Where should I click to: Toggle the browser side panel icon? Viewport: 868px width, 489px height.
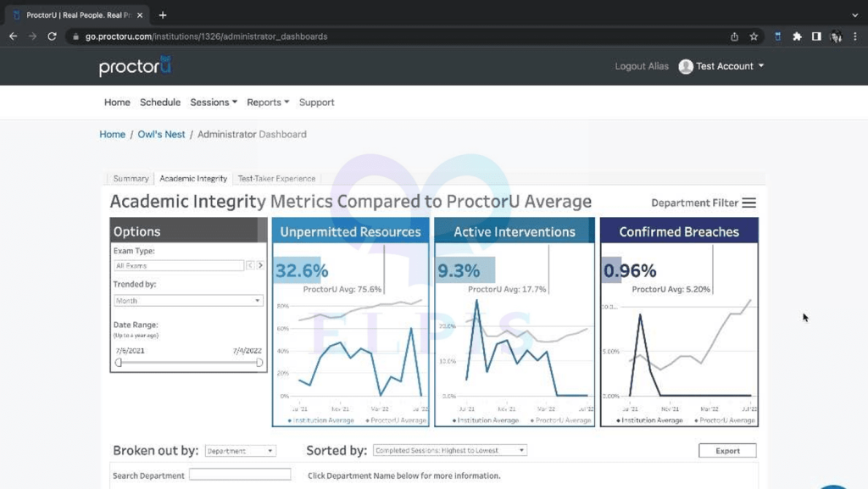[x=816, y=36]
